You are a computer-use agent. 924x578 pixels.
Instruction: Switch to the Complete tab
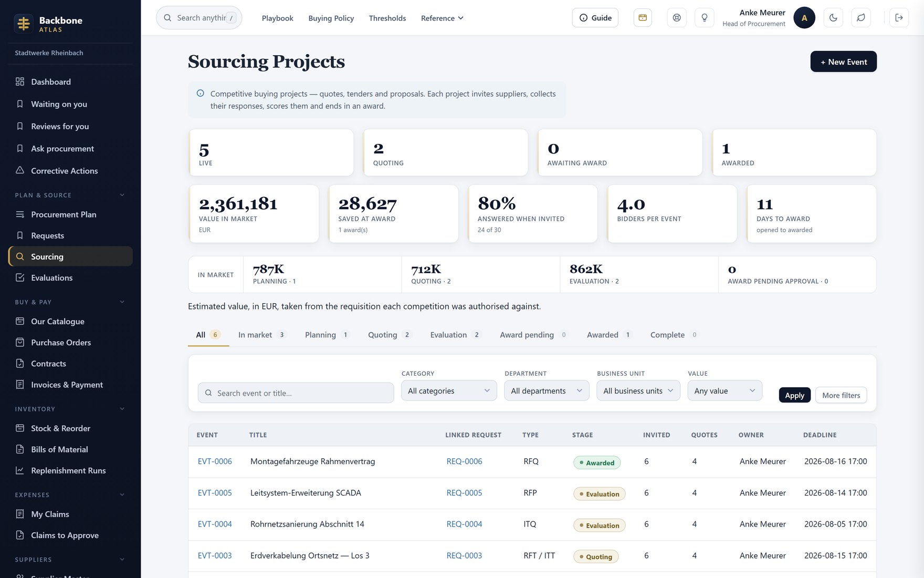pos(674,335)
